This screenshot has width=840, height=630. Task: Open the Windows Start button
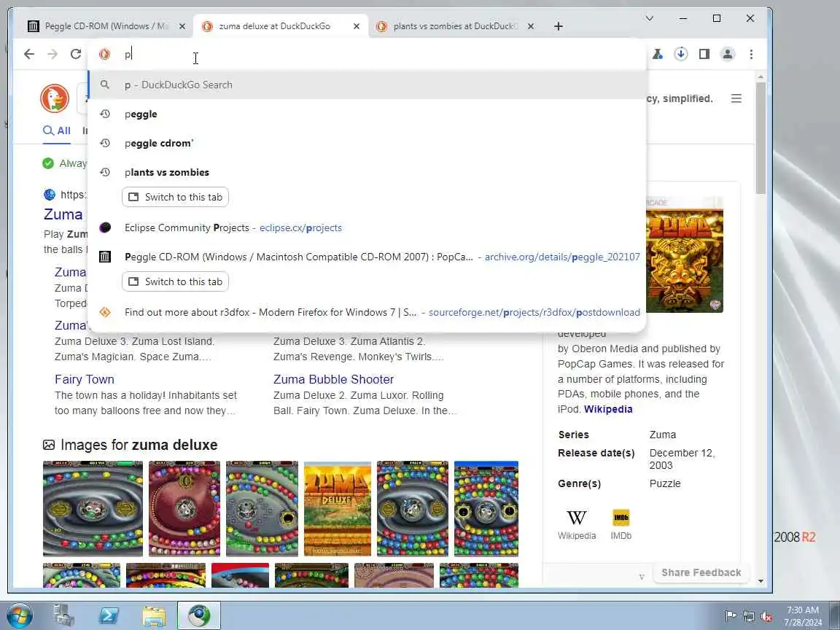[19, 616]
